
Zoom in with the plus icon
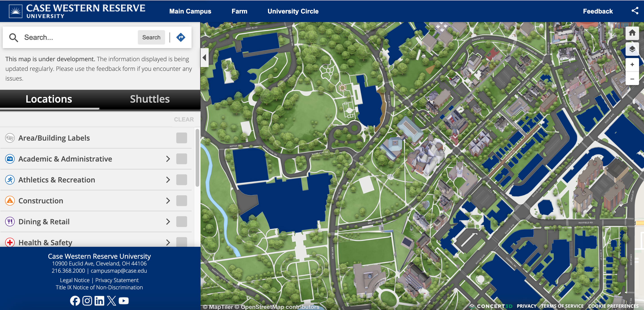632,65
